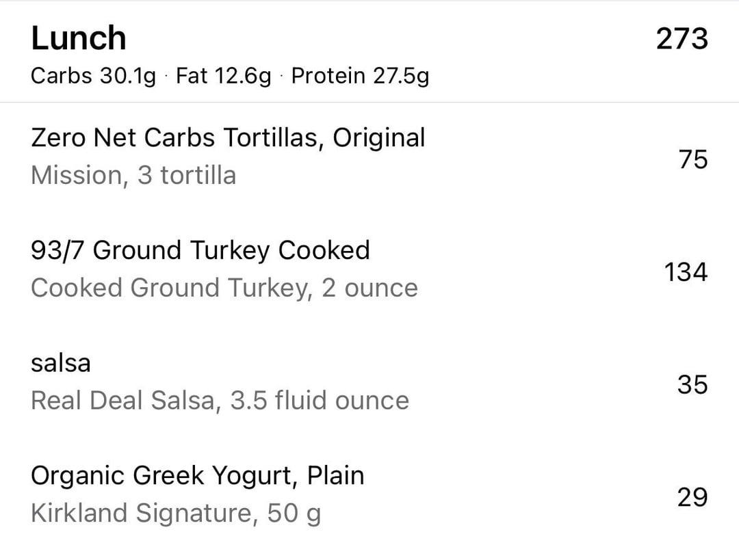Click the divider line below Lunch macros
This screenshot has height=560, width=739.
[x=369, y=102]
